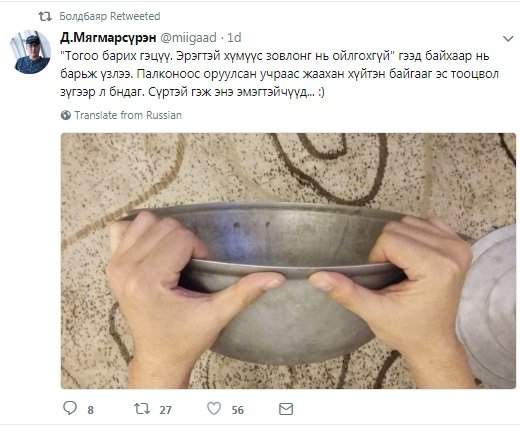This screenshot has width=520, height=427.
Task: Click the globe icon beside Translate
Action: [x=66, y=115]
